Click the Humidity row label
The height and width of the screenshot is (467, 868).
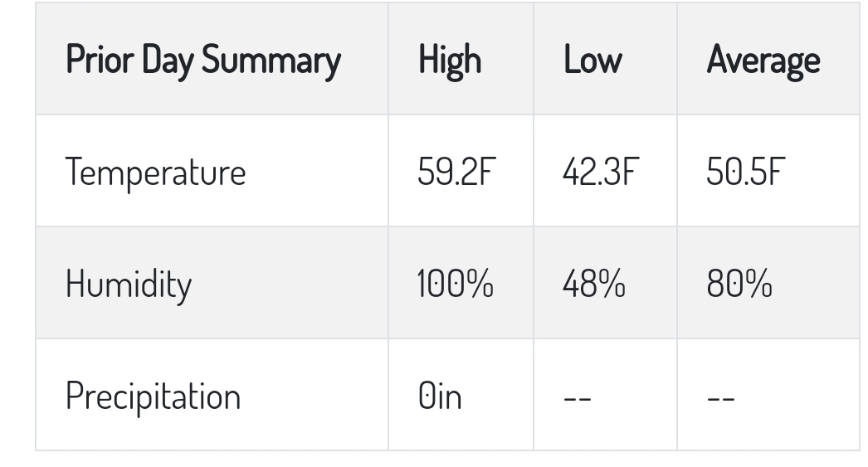pyautogui.click(x=129, y=285)
